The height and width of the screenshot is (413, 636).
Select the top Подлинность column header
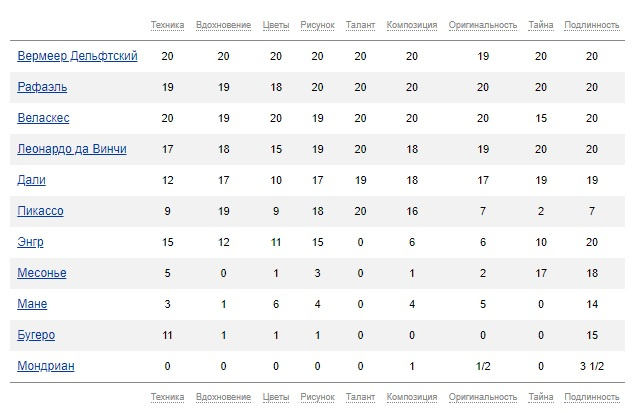591,24
